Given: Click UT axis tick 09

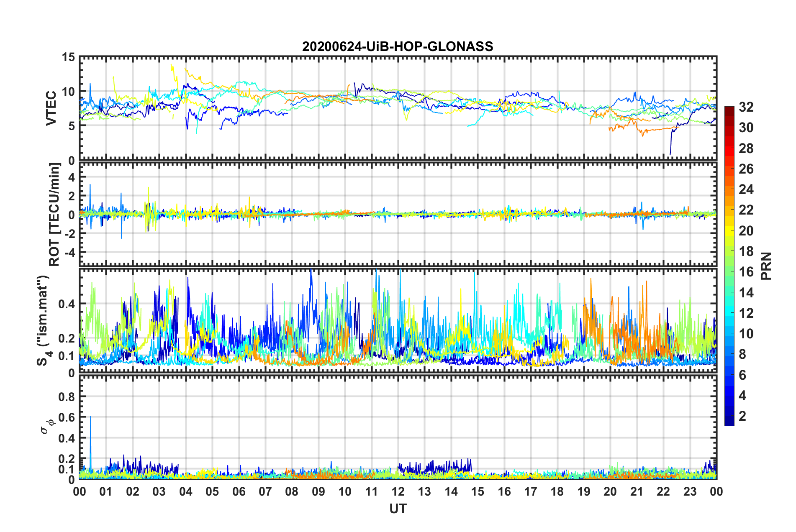Looking at the screenshot, I should point(318,491).
